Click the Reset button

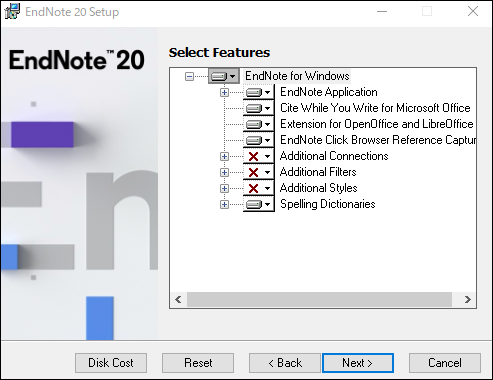point(198,363)
